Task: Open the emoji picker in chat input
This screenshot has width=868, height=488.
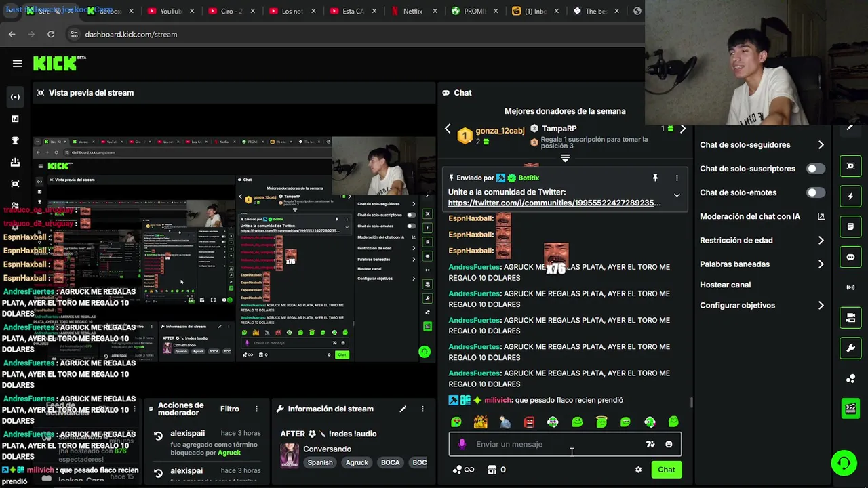Action: (x=669, y=444)
